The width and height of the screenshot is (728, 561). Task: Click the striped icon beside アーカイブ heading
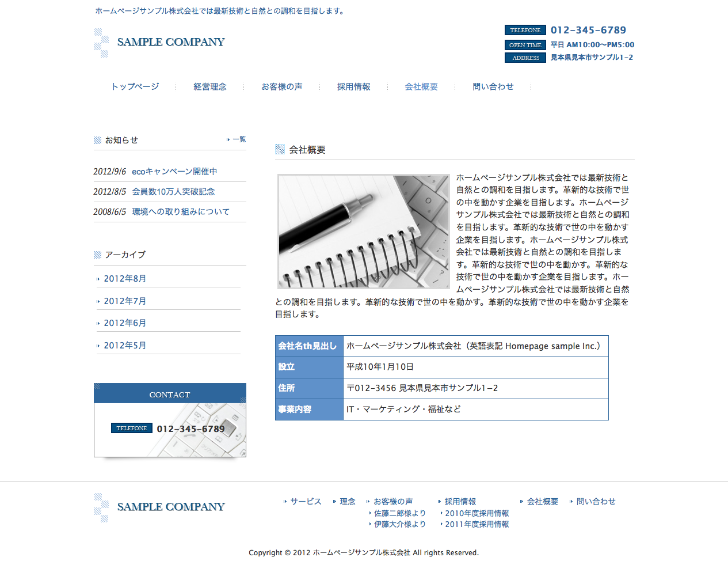97,255
